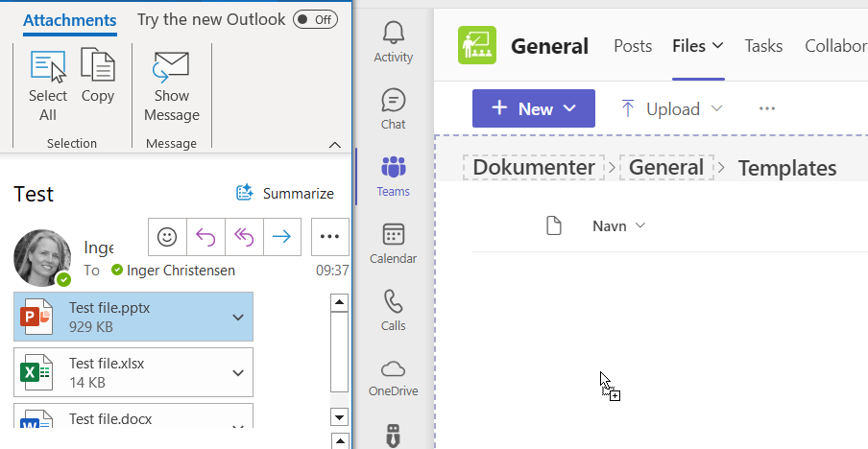Collapse the Outlook ribbon
The width and height of the screenshot is (868, 449).
coord(334,145)
